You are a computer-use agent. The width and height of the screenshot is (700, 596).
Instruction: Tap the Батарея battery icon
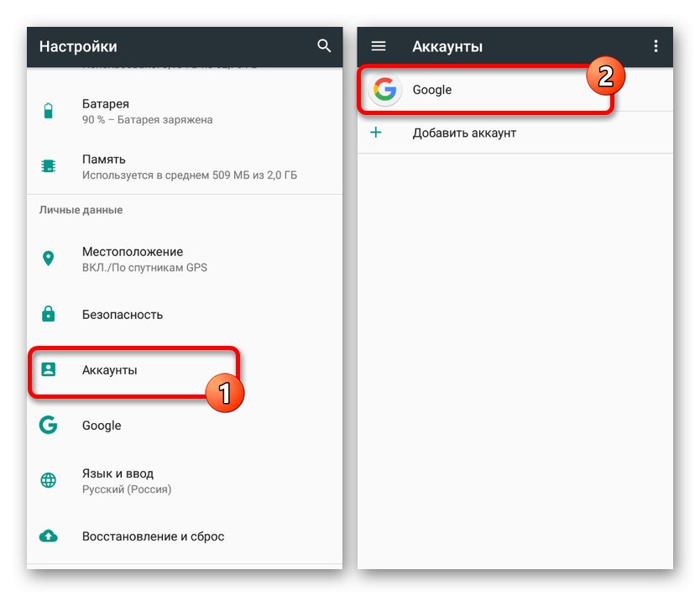tap(48, 109)
